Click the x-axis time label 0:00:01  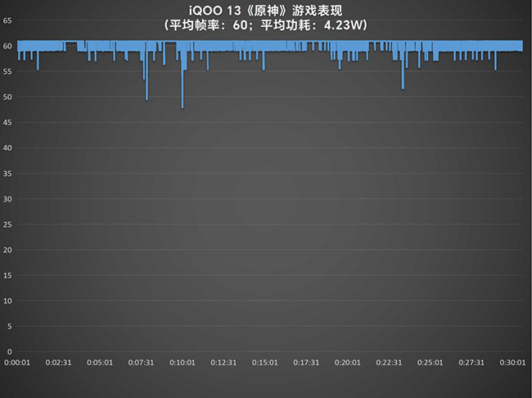(17, 363)
